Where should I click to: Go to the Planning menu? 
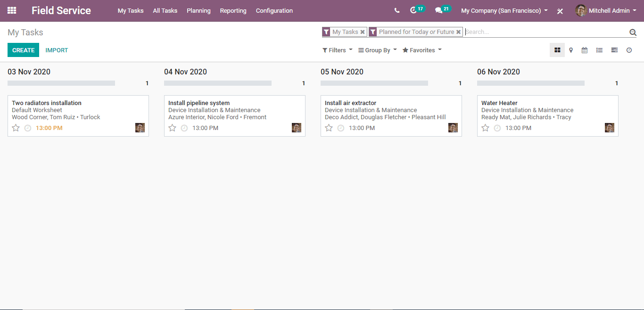point(198,10)
